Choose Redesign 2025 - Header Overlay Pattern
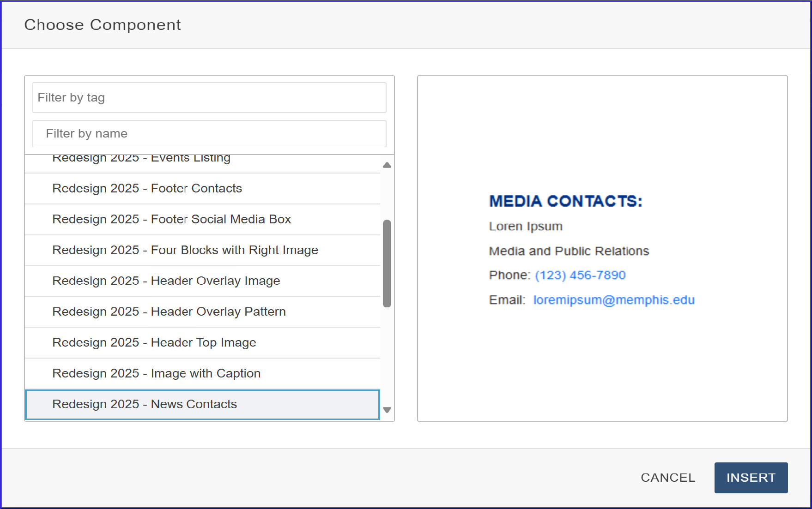Viewport: 812px width, 509px height. click(x=169, y=312)
